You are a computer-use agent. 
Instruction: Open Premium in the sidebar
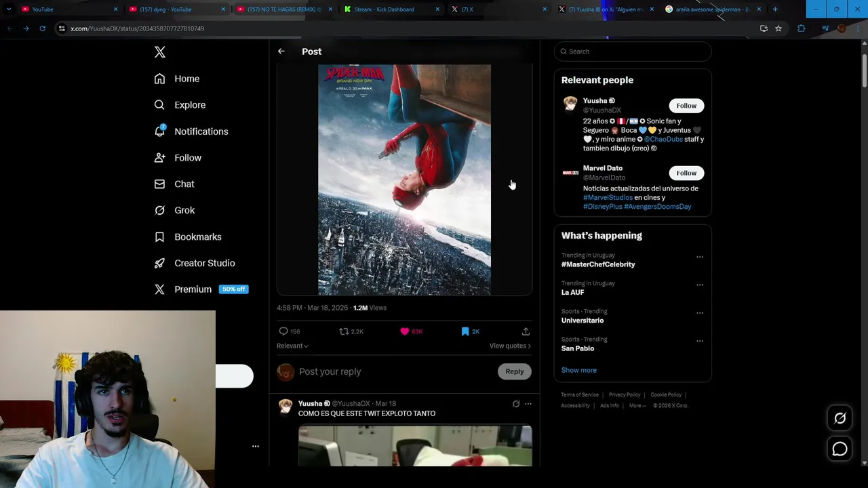tap(183, 289)
